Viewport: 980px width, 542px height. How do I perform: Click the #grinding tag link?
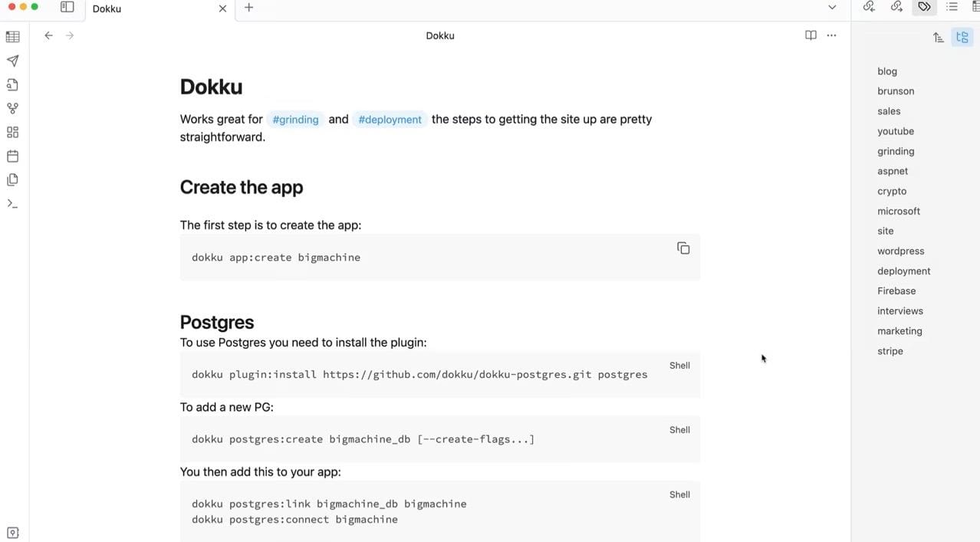[x=295, y=120]
